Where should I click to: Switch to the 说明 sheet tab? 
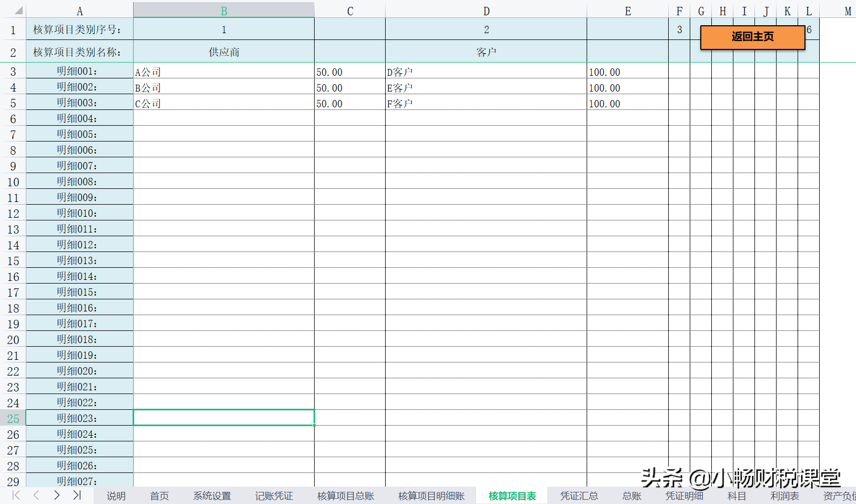coord(115,495)
